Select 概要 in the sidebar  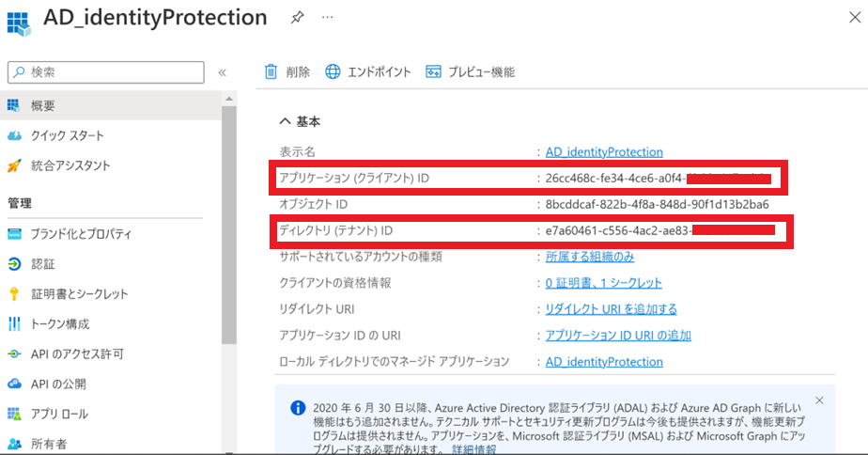click(x=111, y=105)
